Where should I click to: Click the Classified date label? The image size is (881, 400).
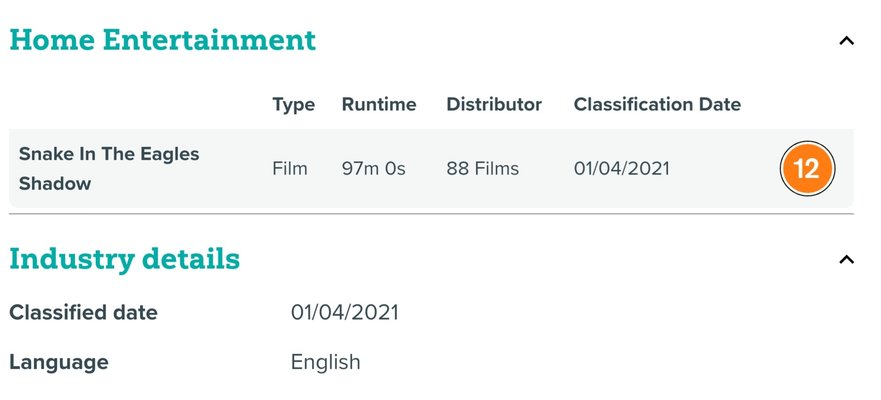83,312
